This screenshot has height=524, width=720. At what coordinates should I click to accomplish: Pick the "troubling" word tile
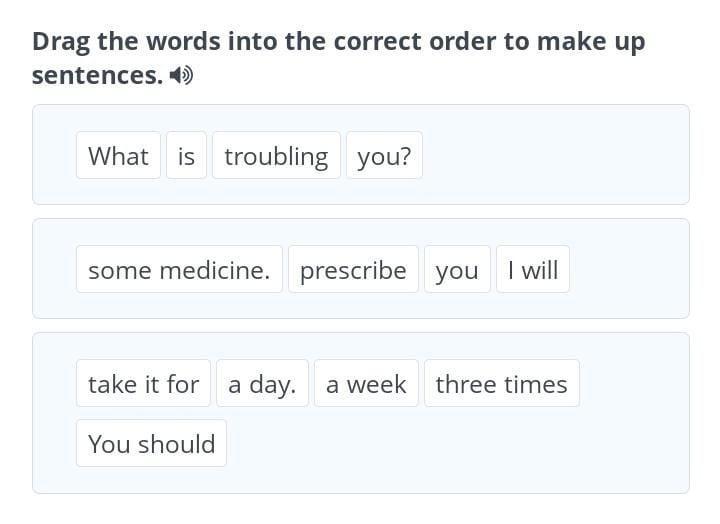(276, 155)
